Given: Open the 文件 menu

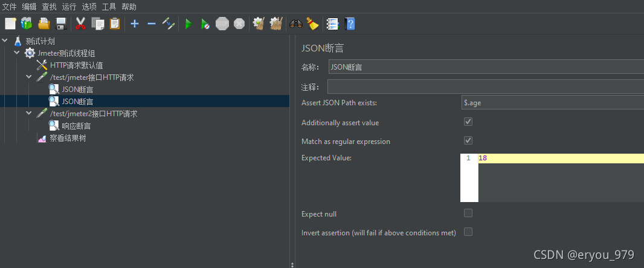Looking at the screenshot, I should tap(10, 7).
